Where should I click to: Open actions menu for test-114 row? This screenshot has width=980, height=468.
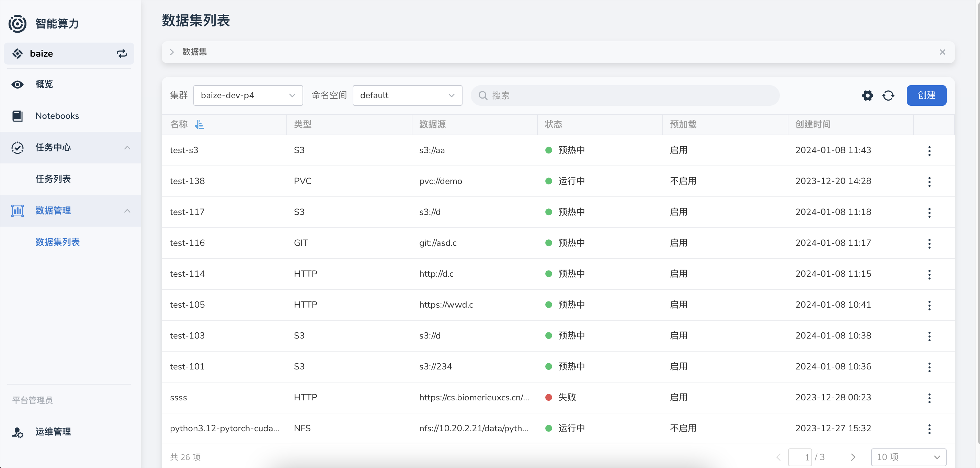[x=929, y=274]
